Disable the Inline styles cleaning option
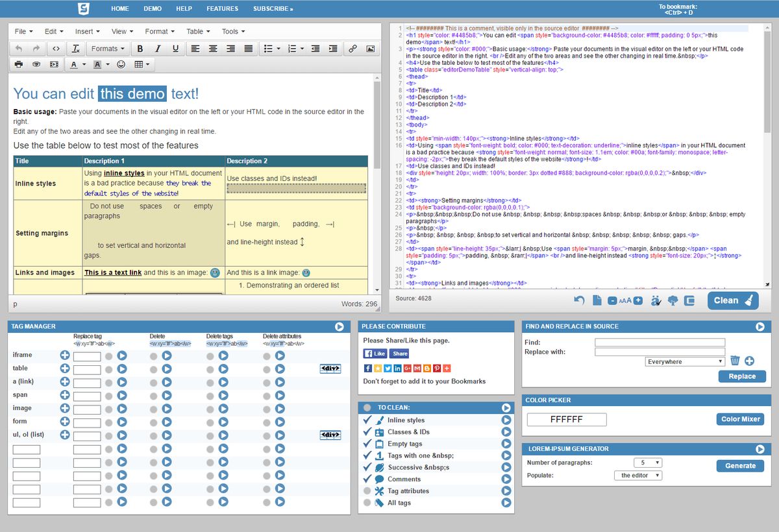Screen dimensions: 779x532 coord(367,420)
